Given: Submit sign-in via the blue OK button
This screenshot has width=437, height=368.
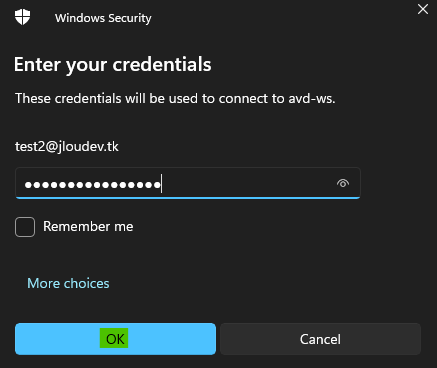Looking at the screenshot, I should pyautogui.click(x=115, y=339).
